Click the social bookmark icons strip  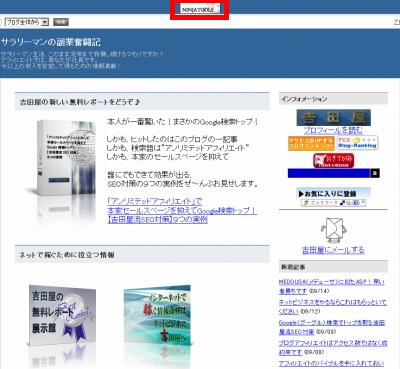[333, 203]
